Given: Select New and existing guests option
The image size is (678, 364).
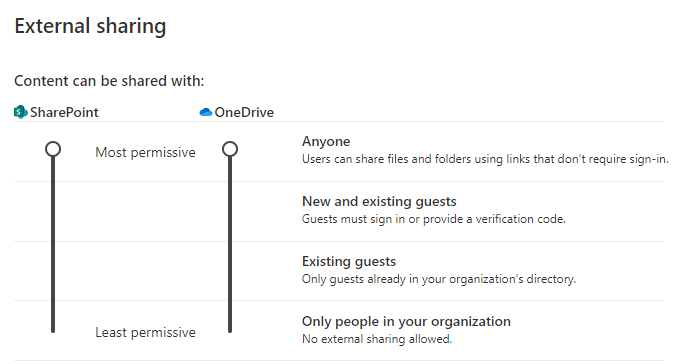Looking at the screenshot, I should [379, 201].
